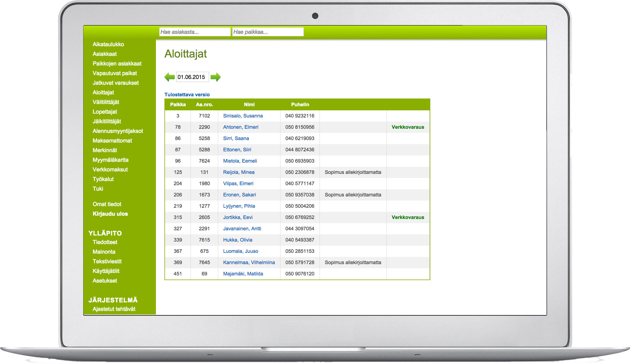
Task: Click customer number 7102
Action: 204,116
